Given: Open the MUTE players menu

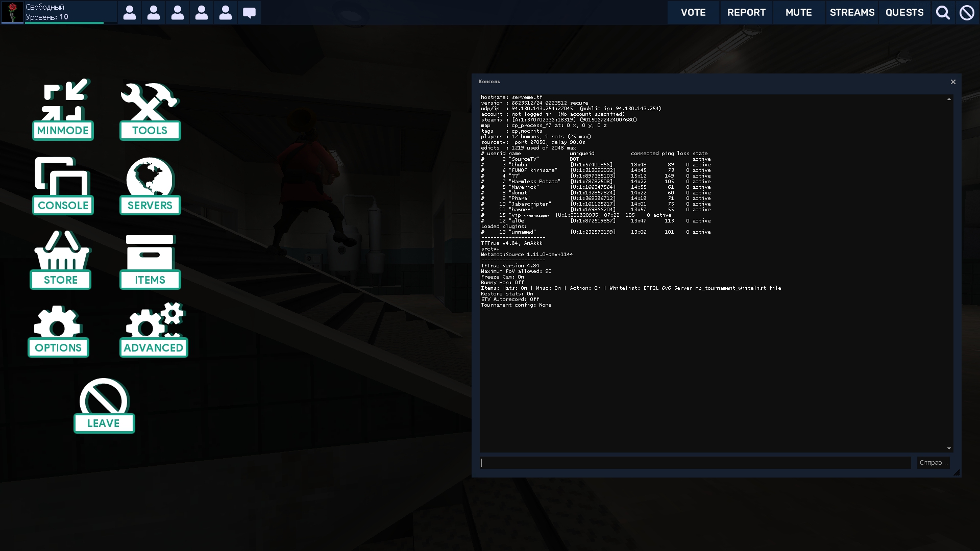Looking at the screenshot, I should 799,13.
